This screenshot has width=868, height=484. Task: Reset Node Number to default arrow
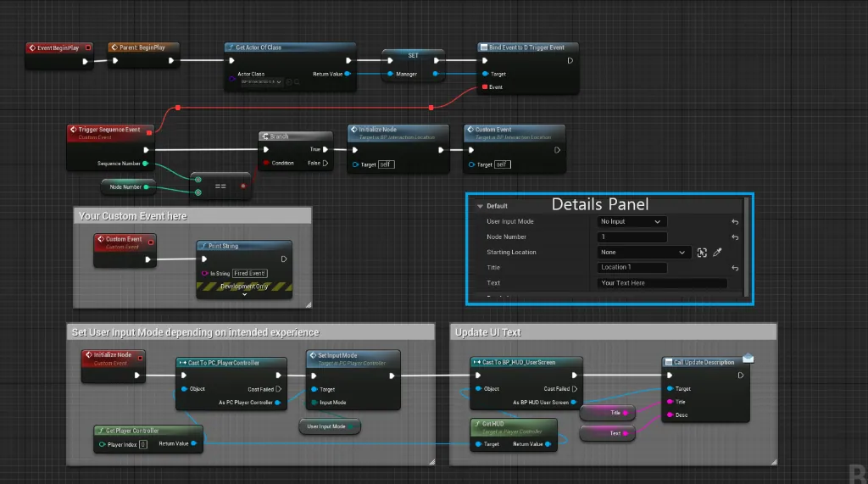pos(735,237)
